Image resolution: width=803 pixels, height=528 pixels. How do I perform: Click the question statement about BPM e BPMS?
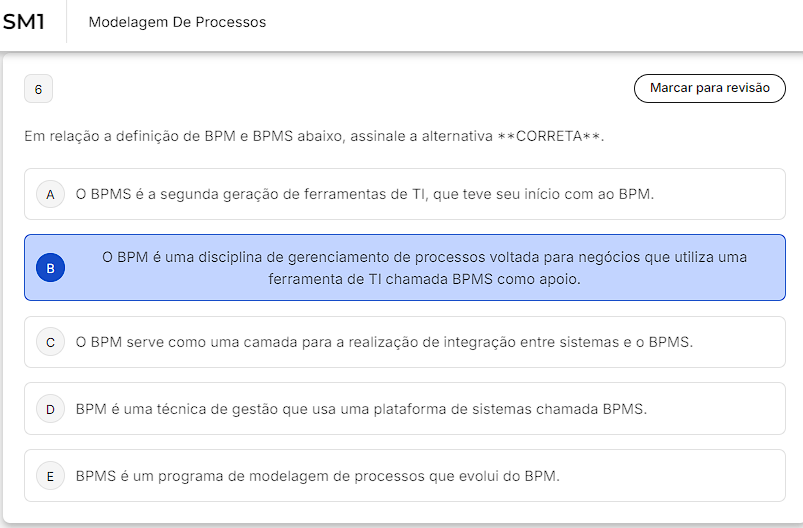click(x=314, y=136)
